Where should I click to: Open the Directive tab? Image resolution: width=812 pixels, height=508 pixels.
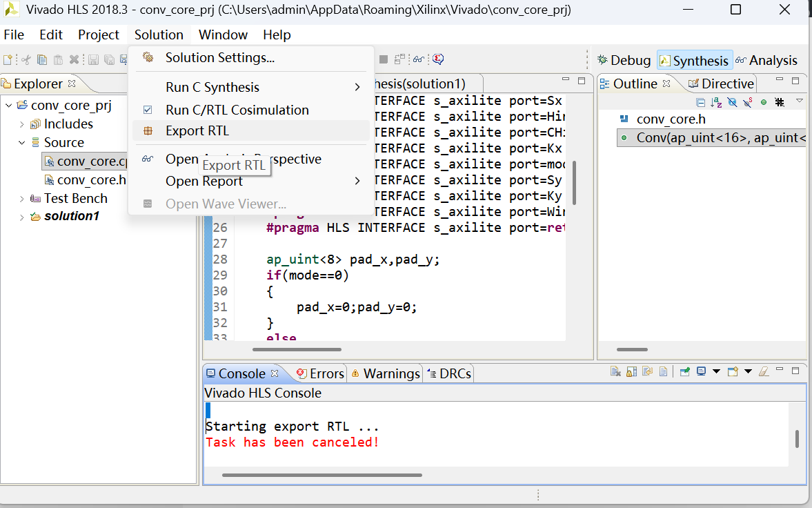(x=721, y=84)
